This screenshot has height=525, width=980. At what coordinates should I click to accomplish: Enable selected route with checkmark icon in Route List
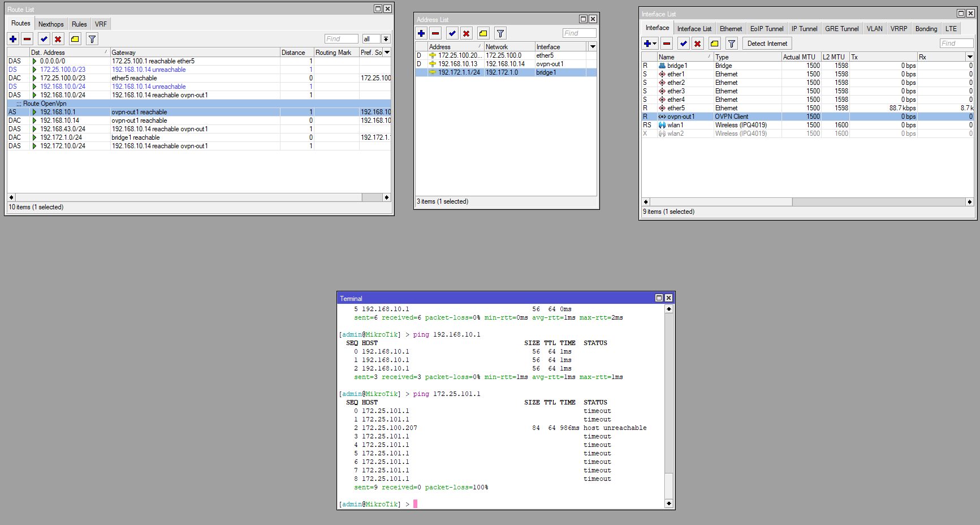(44, 39)
